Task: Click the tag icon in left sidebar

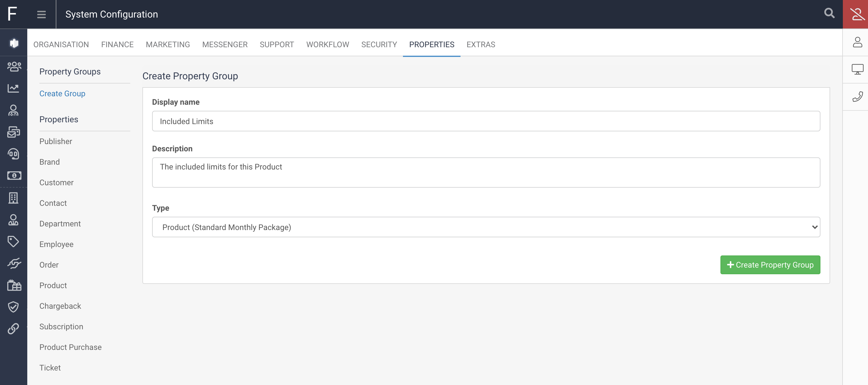Action: pyautogui.click(x=13, y=241)
